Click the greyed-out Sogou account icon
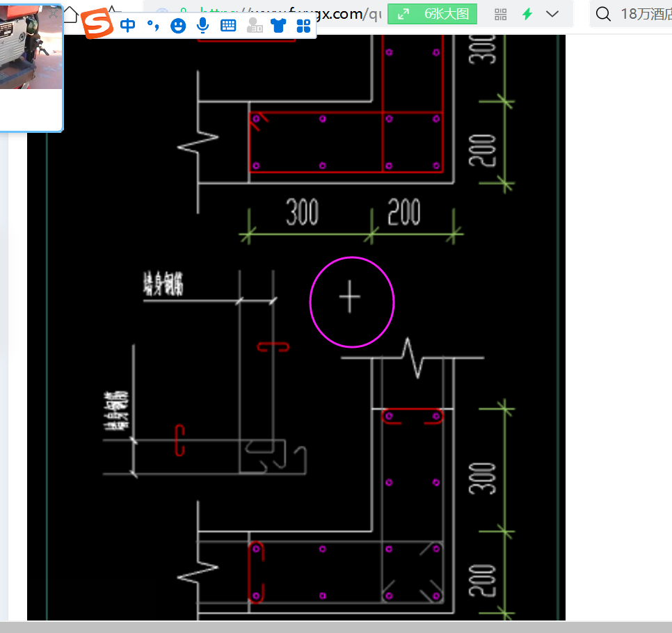The height and width of the screenshot is (633, 672). coord(255,26)
